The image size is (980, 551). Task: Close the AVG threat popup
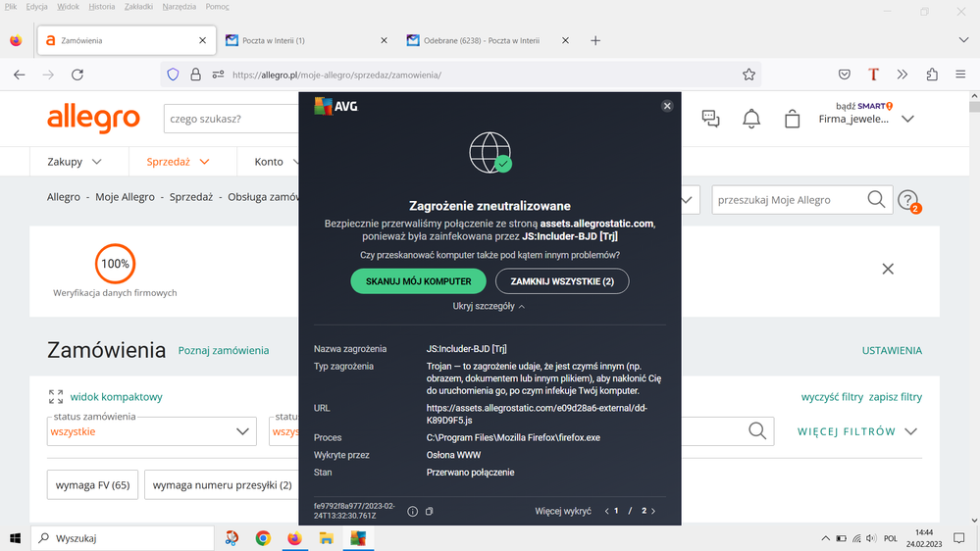click(667, 106)
